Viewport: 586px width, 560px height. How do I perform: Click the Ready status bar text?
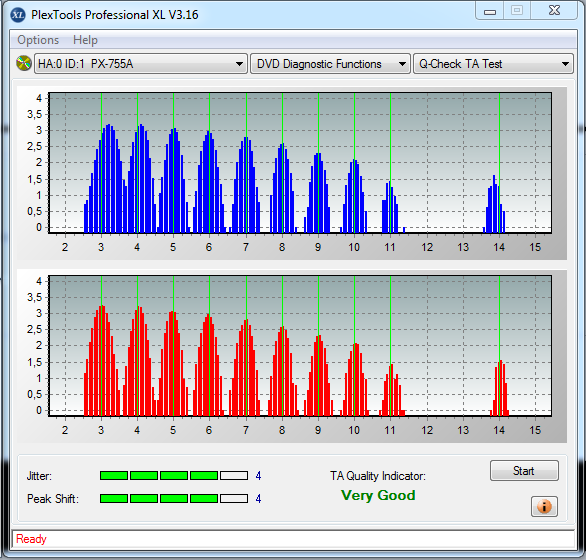click(x=31, y=539)
